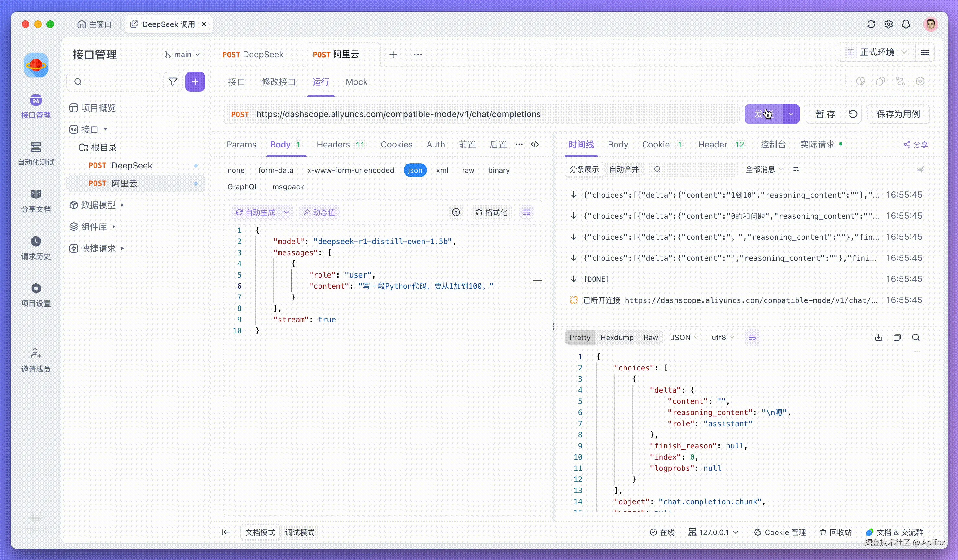Screen dimensions: 958x560
Task: Open the 正式环境 environment dropdown
Action: (x=877, y=52)
